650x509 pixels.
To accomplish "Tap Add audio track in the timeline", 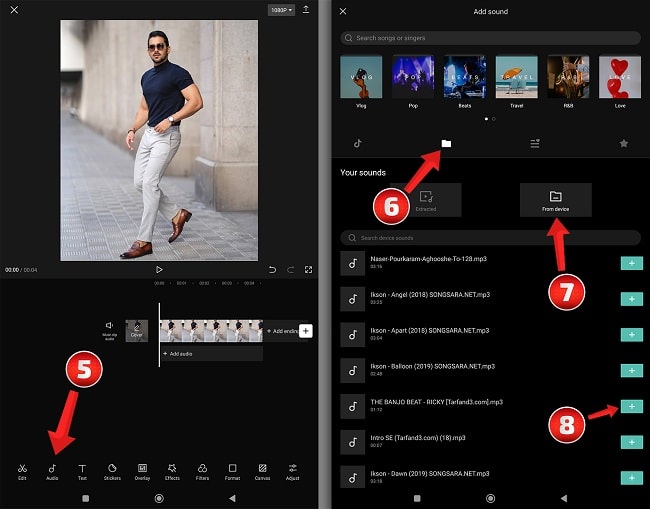I will pyautogui.click(x=212, y=354).
